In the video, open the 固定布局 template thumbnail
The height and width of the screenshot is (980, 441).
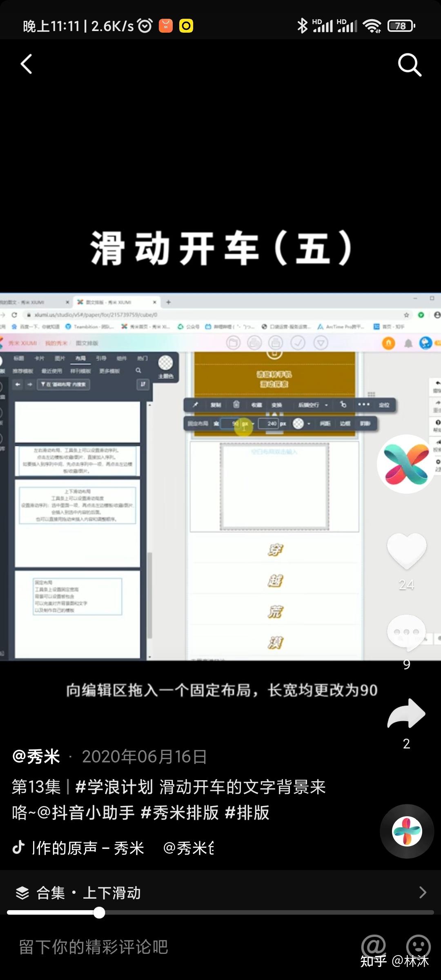tap(78, 614)
